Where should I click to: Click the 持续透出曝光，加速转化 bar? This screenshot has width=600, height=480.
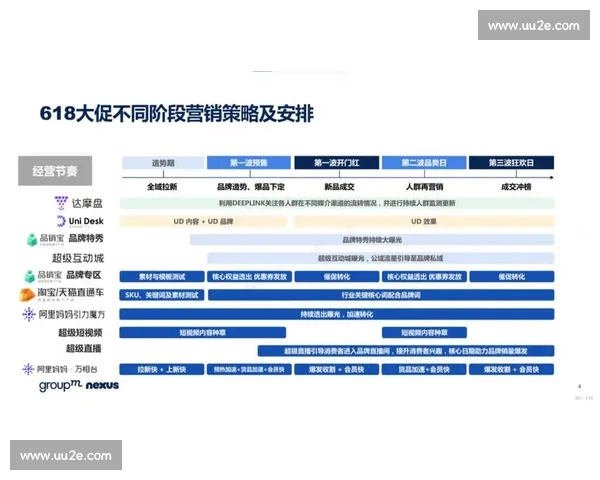(337, 314)
